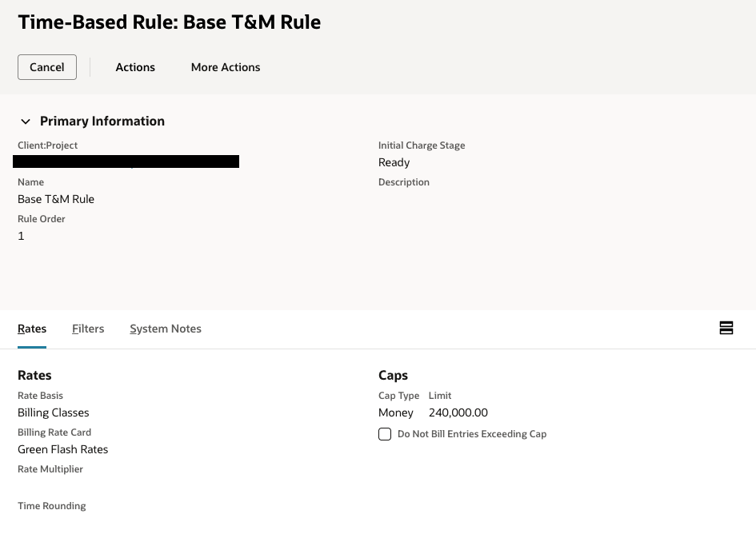Screen dimensions: 756x534
Task: Click the Time Rounding label
Action: click(x=51, y=505)
